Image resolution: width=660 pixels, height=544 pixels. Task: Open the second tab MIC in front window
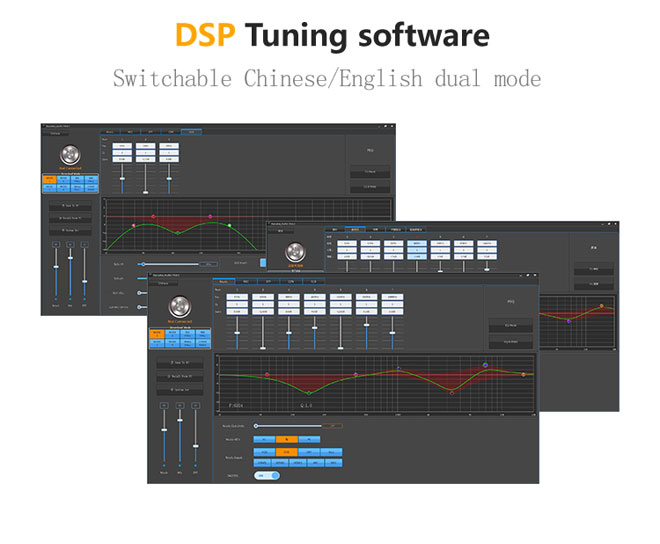click(246, 281)
